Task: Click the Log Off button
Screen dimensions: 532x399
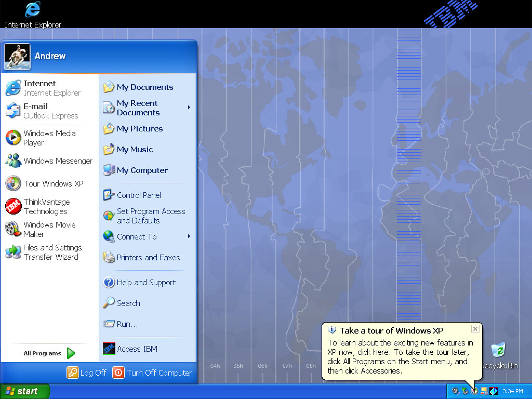Action: [x=86, y=373]
